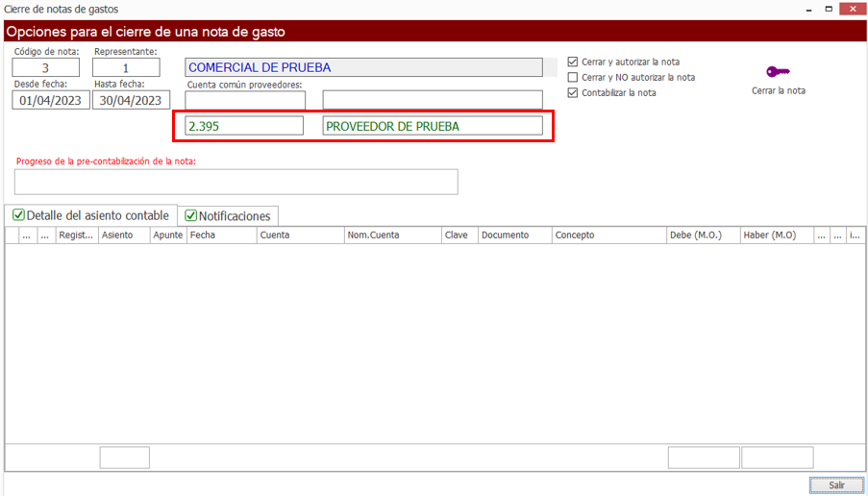The width and height of the screenshot is (868, 496).
Task: Enable Cerrar y NO autorizar la nota
Action: click(x=573, y=77)
